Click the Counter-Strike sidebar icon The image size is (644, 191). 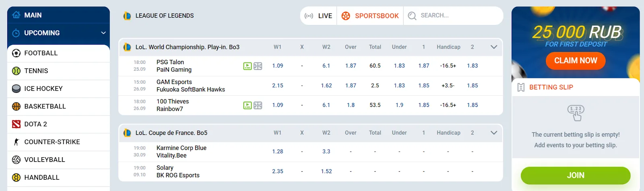point(16,142)
